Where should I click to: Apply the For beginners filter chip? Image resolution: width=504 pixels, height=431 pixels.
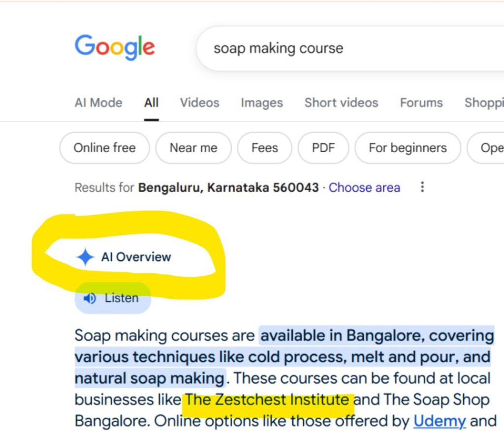(x=408, y=148)
